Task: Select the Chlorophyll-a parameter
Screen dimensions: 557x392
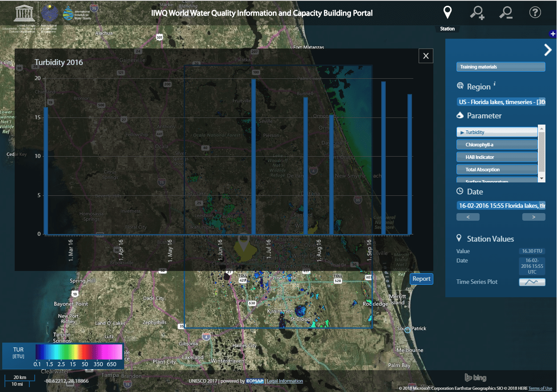Action: click(x=497, y=145)
